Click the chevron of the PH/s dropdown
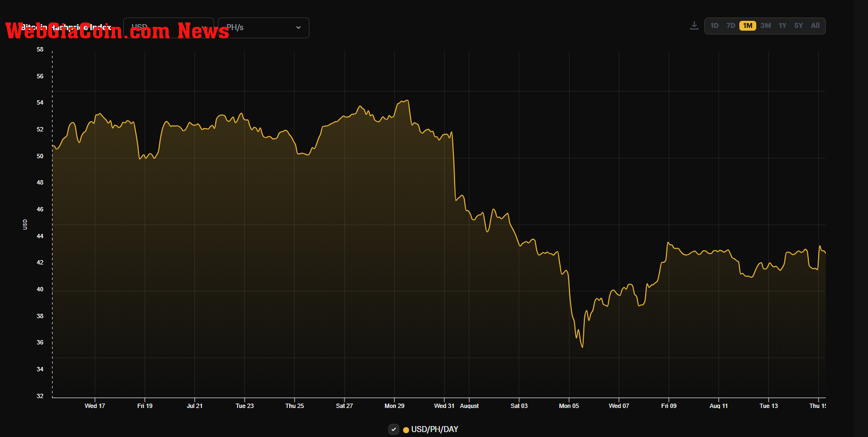 click(298, 27)
